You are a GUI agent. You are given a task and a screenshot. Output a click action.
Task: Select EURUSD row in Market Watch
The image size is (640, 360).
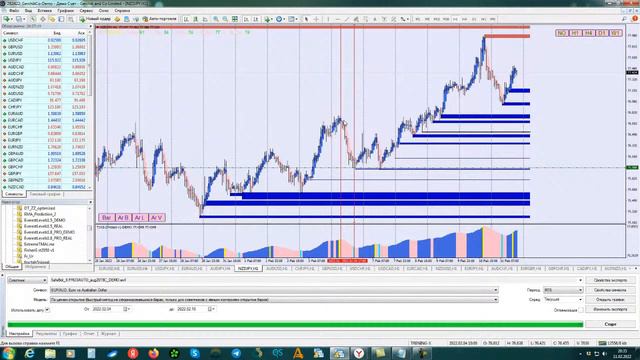click(45, 53)
